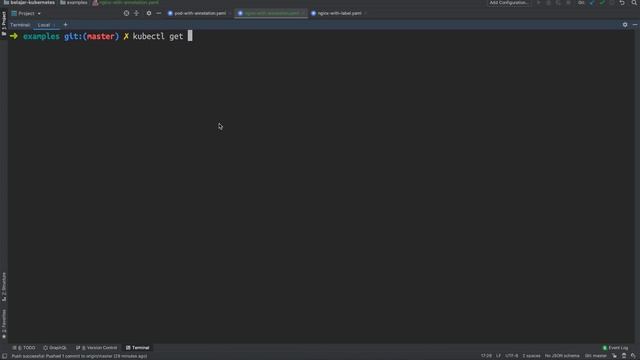Click the Push successful status message
640x360 pixels.
click(x=79, y=356)
